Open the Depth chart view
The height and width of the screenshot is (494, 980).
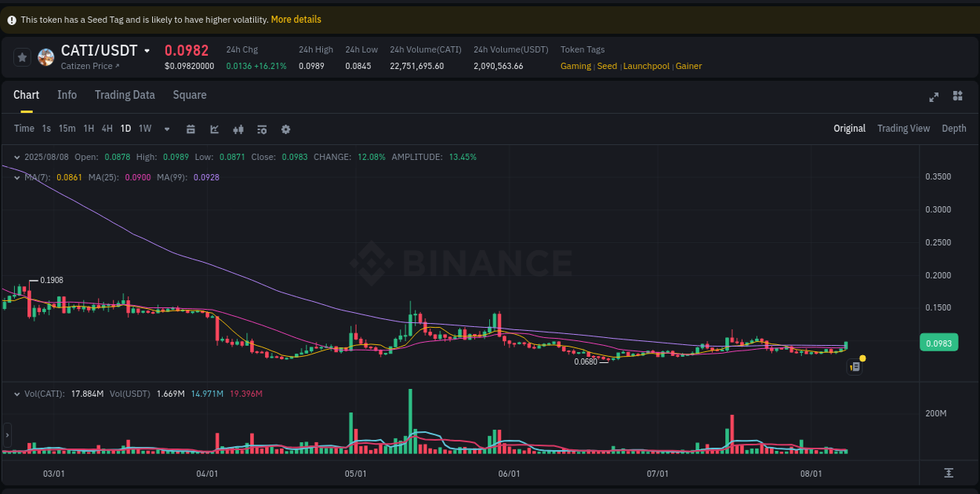954,128
